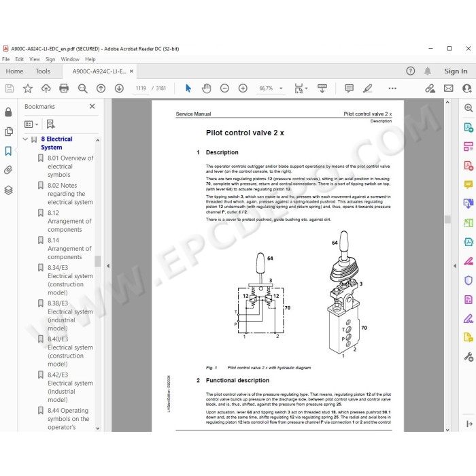Screen dimensions: 476x476
Task: Open bookmark 8.14 Arrangement of components
Action: [69, 248]
